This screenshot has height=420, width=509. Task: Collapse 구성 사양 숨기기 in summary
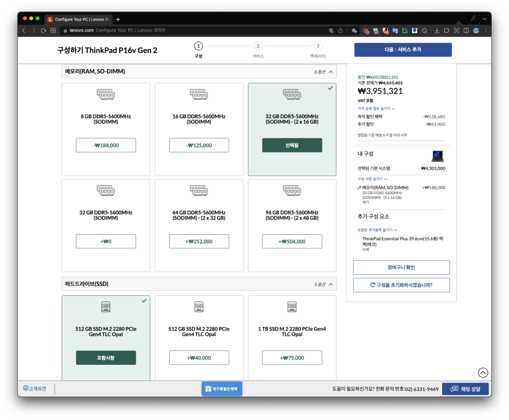[373, 179]
